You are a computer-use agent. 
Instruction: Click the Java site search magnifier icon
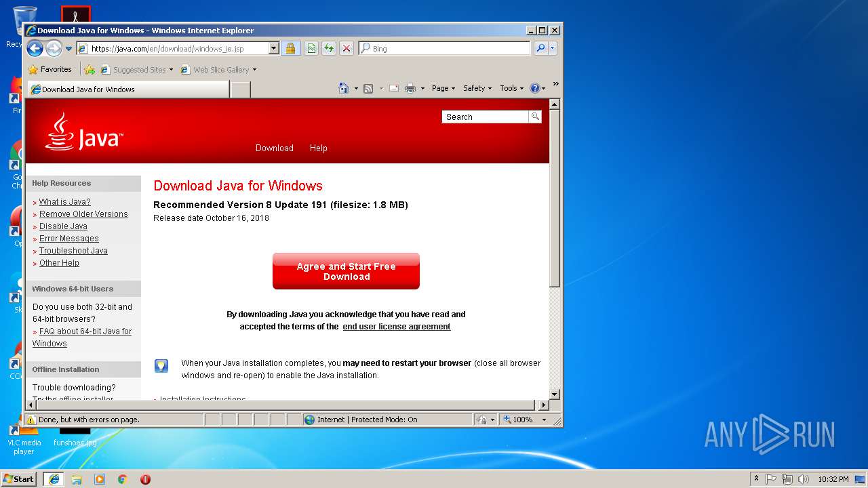535,117
